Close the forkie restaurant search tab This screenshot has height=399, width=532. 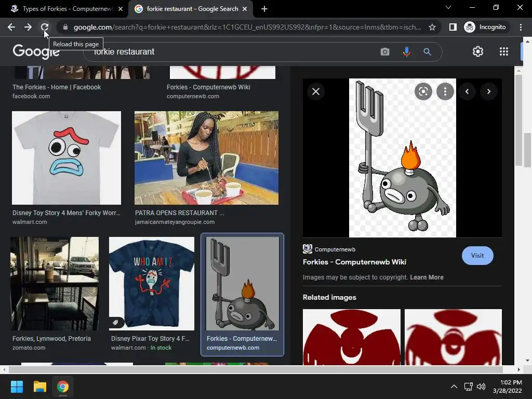(245, 9)
